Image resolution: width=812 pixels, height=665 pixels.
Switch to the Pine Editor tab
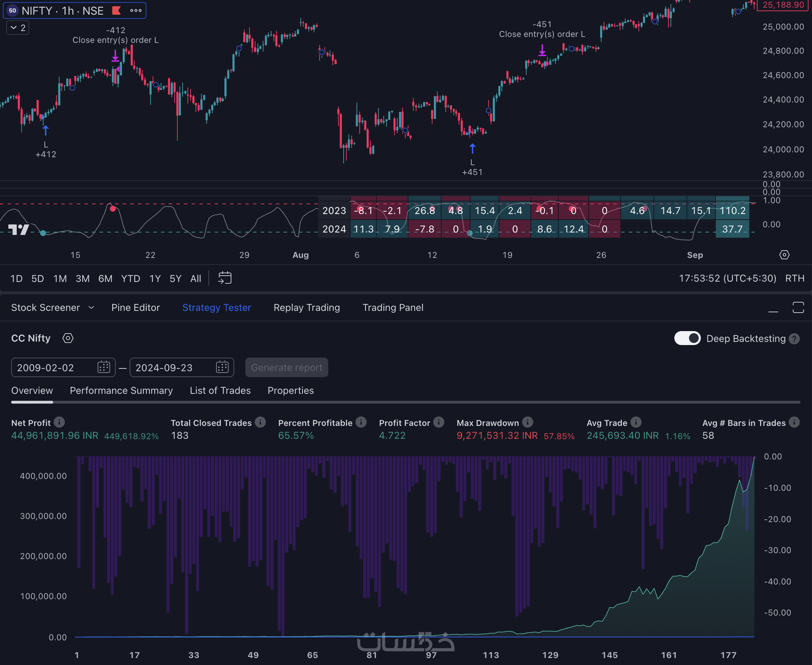tap(136, 308)
